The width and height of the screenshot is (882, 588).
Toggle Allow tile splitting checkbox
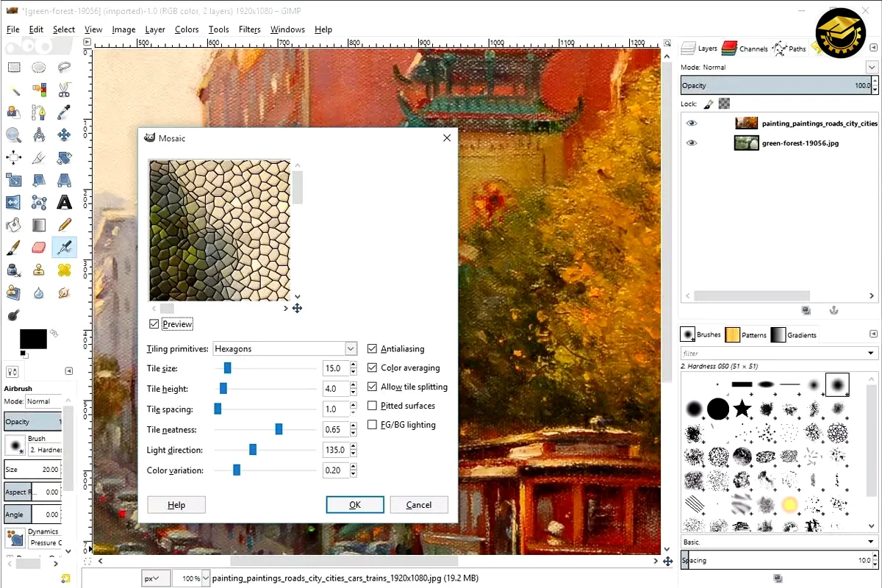pos(373,387)
